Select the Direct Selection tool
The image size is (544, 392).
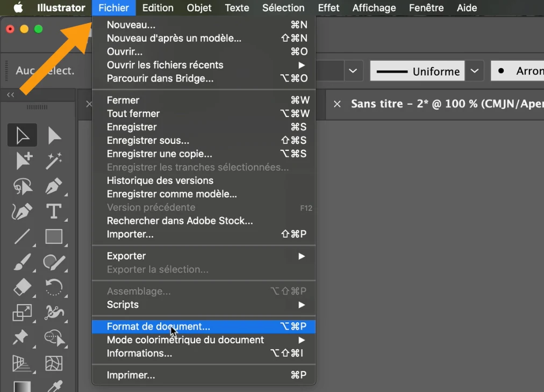pos(54,135)
